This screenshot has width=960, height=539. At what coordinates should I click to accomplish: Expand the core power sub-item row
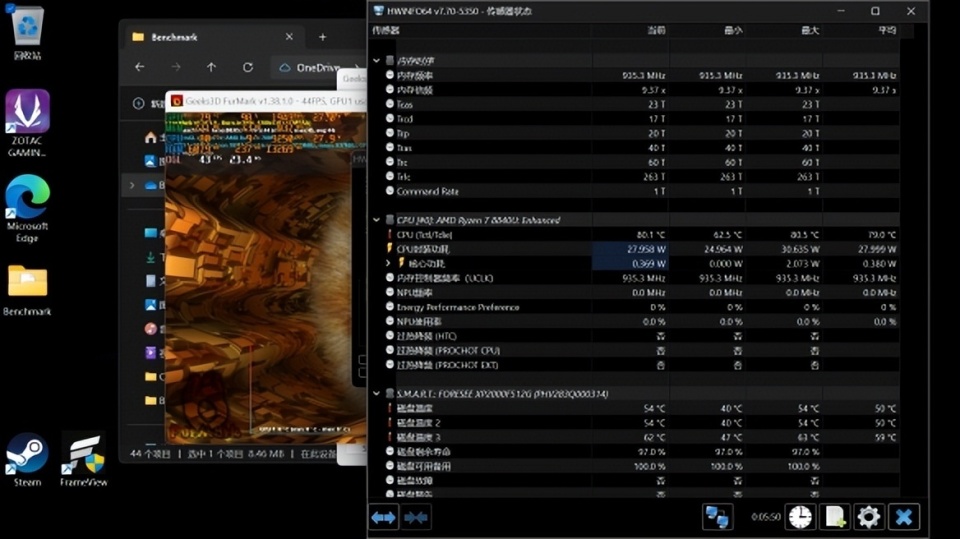click(389, 263)
